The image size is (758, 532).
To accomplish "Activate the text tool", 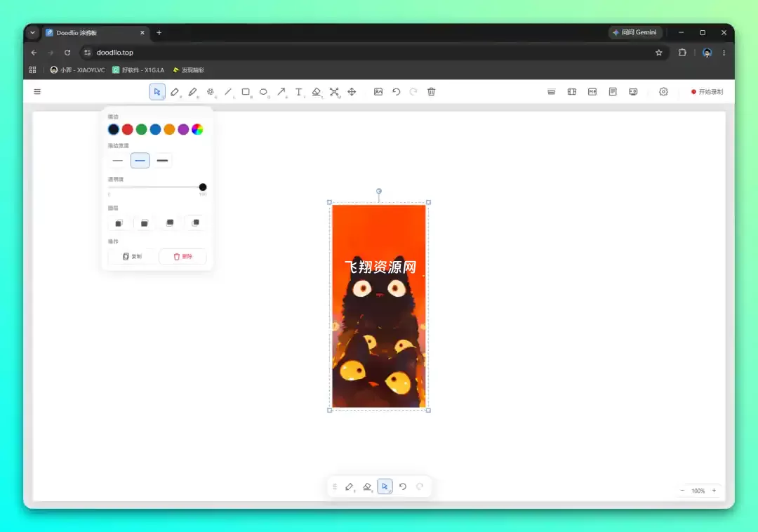I will 299,92.
